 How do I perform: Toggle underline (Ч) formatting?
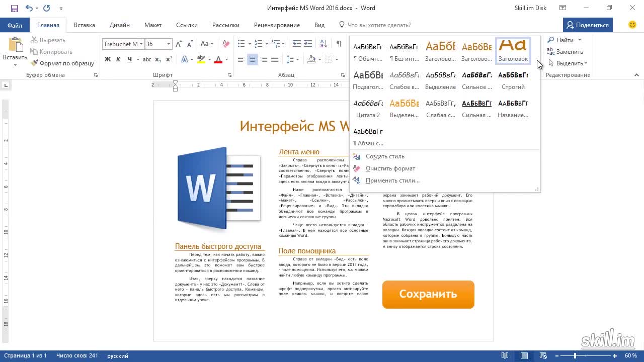[x=130, y=59]
